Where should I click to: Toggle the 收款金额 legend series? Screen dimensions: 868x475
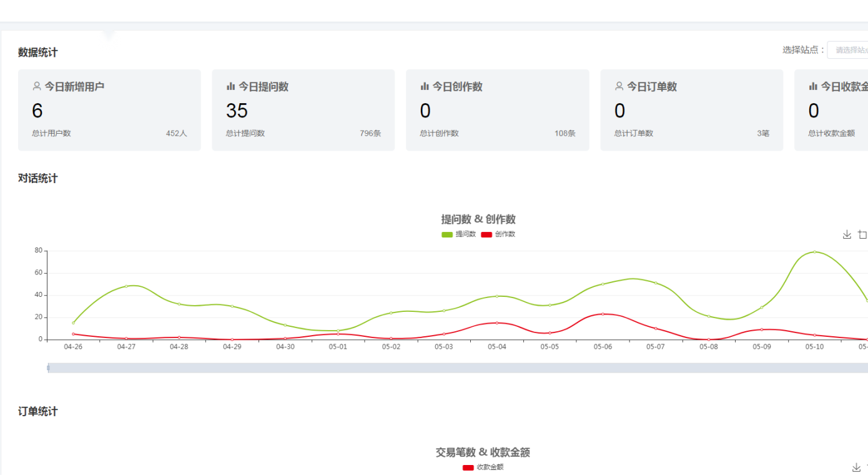click(483, 467)
